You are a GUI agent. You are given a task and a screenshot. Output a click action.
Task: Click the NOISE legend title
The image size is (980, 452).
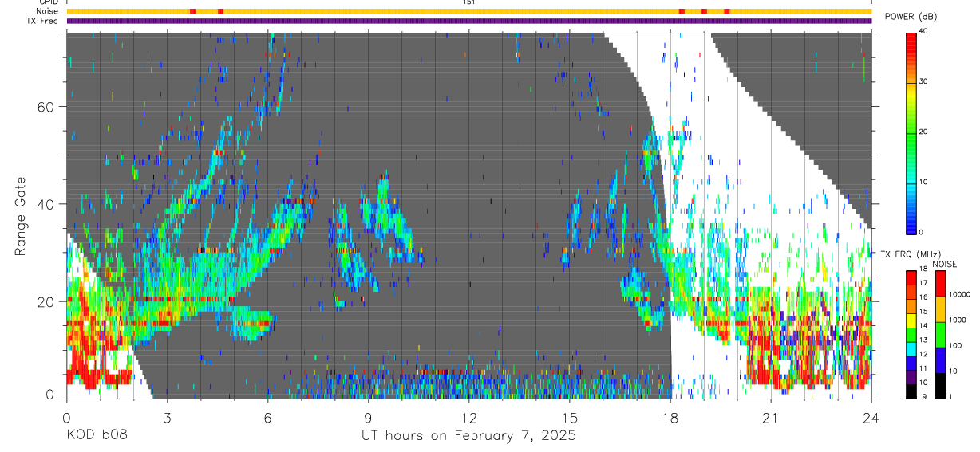tap(944, 264)
